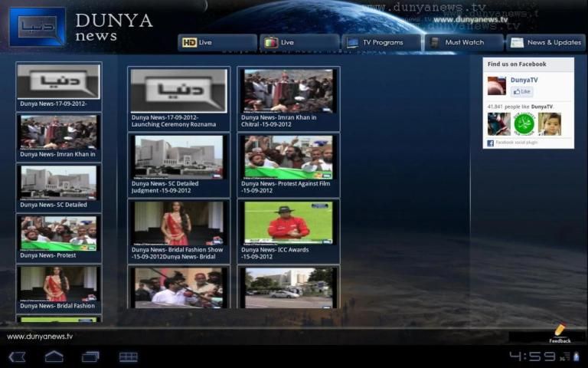The width and height of the screenshot is (588, 368).
Task: Open the system clock status area
Action: click(x=532, y=356)
